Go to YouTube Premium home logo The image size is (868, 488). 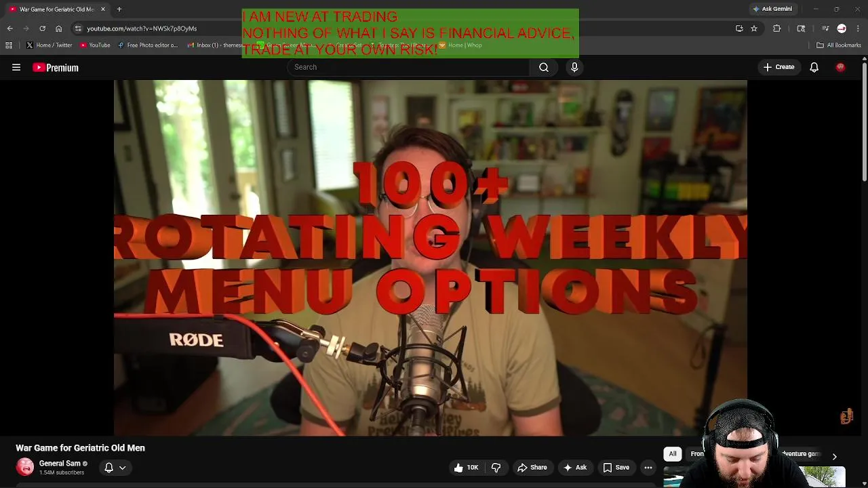pos(56,67)
